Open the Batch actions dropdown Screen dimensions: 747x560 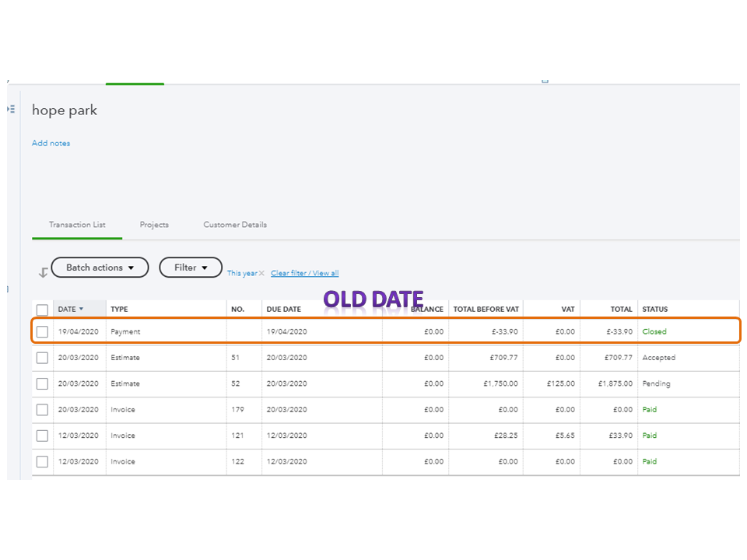click(100, 268)
